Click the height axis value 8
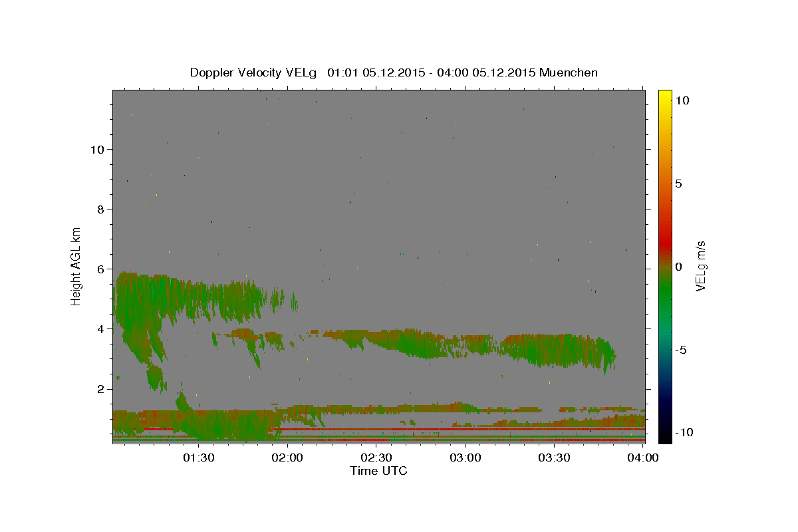The width and height of the screenshot is (798, 532). (x=101, y=209)
